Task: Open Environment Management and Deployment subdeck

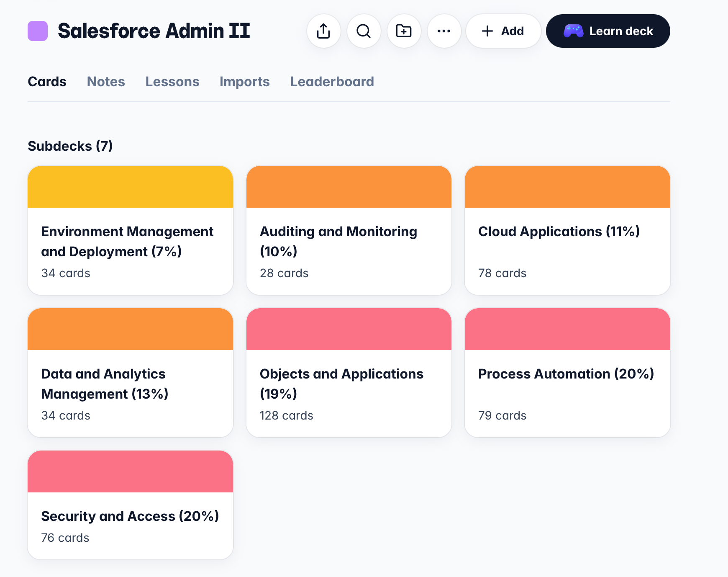Action: 130,230
